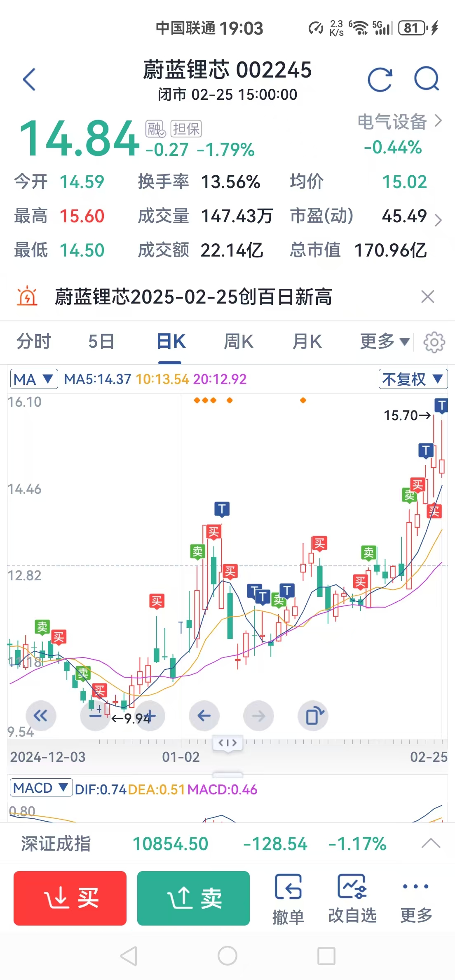Tap the rotate landscape chart icon
The width and height of the screenshot is (455, 980).
[313, 716]
